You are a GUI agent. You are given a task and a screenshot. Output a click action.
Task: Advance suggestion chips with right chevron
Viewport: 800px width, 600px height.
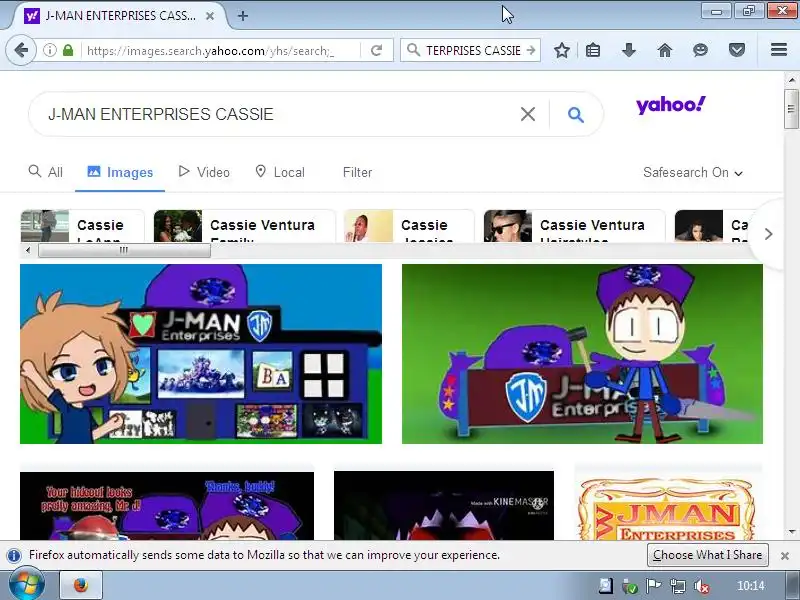pos(768,234)
